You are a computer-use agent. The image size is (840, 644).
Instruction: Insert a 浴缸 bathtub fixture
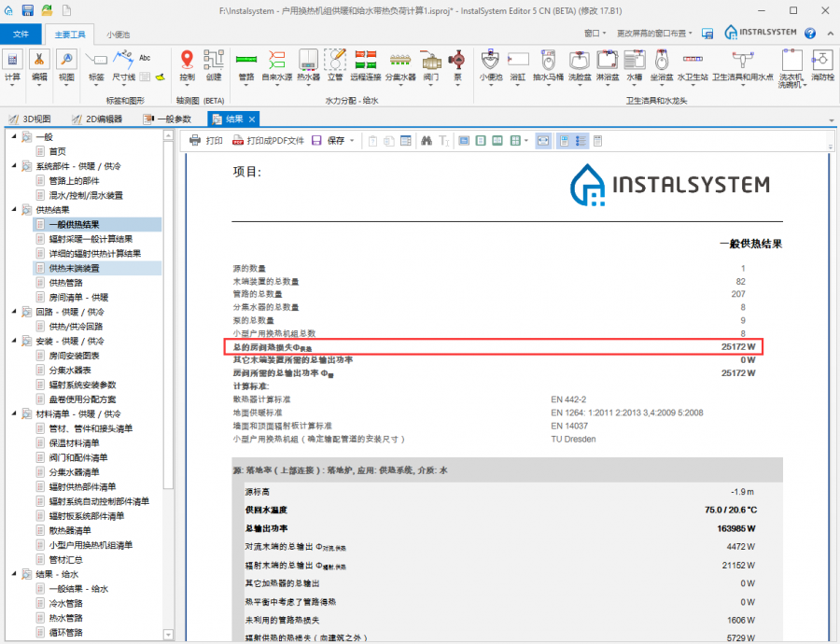point(518,65)
